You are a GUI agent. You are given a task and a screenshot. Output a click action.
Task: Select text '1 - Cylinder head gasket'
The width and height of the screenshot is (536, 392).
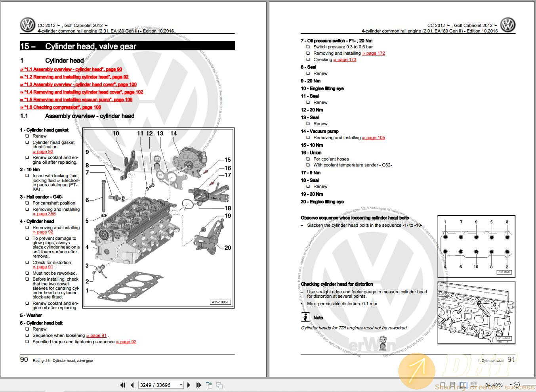pos(44,130)
